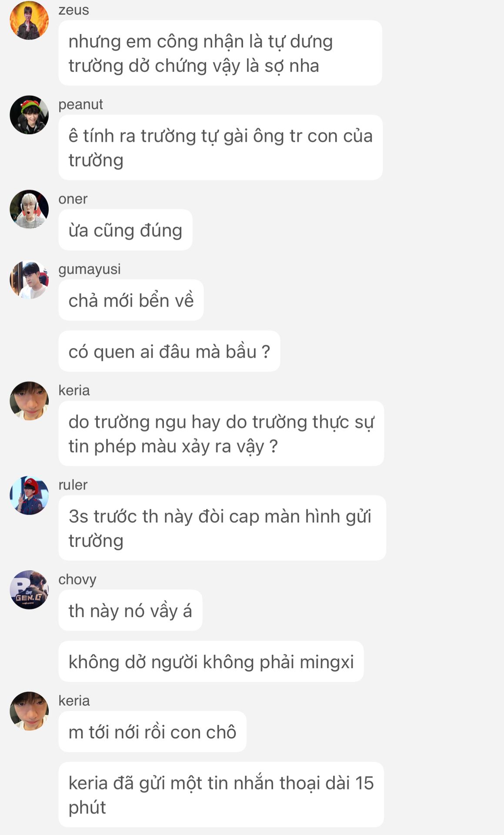Tap the 'ừa cũng đúng' message bubble
This screenshot has height=835, width=504.
click(126, 230)
